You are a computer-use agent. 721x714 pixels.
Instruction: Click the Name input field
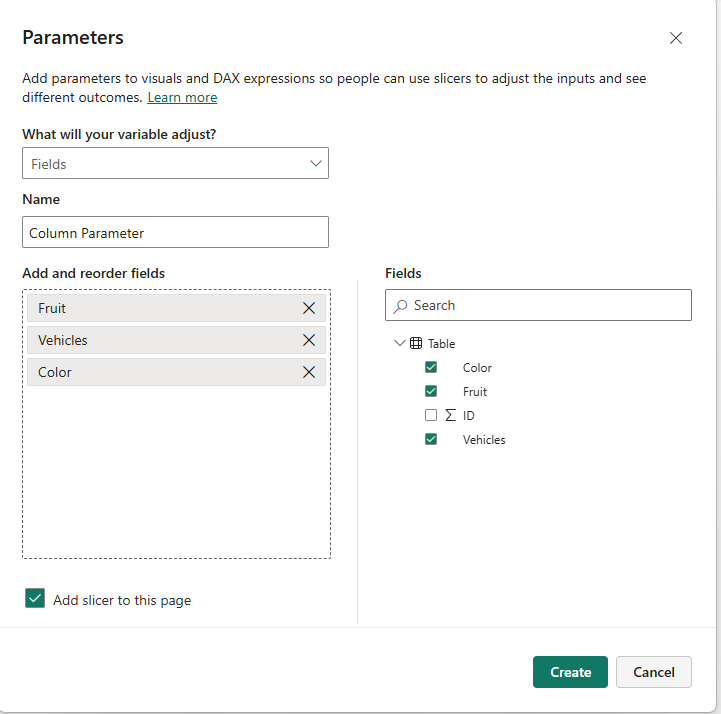point(175,232)
